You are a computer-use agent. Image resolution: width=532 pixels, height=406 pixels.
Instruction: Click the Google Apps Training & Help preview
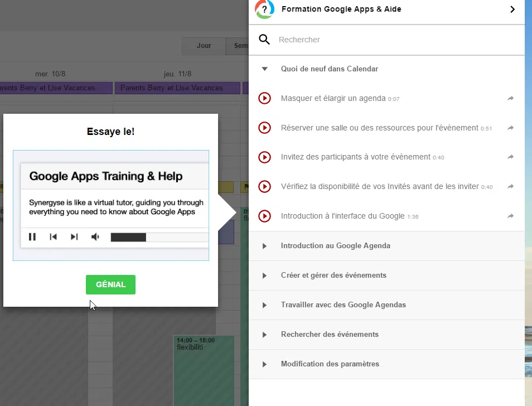tap(111, 206)
